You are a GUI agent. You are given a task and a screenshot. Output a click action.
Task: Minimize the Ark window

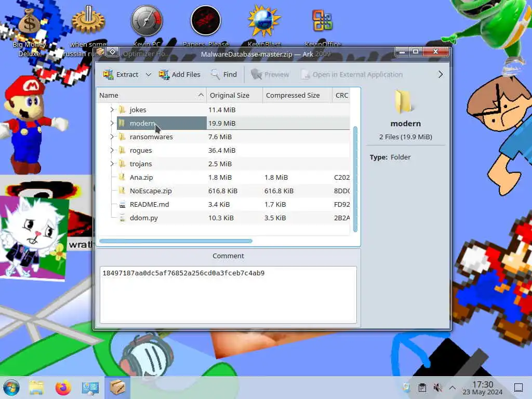[x=403, y=52]
